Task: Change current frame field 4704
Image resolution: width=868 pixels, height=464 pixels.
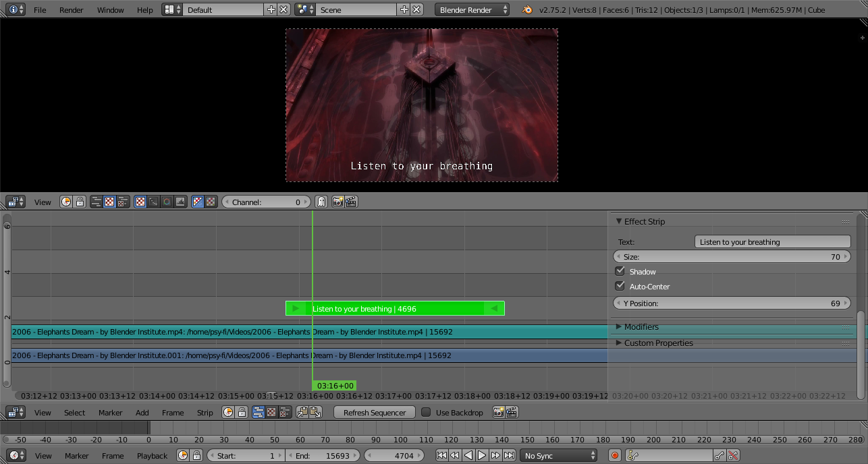Action: pyautogui.click(x=394, y=455)
